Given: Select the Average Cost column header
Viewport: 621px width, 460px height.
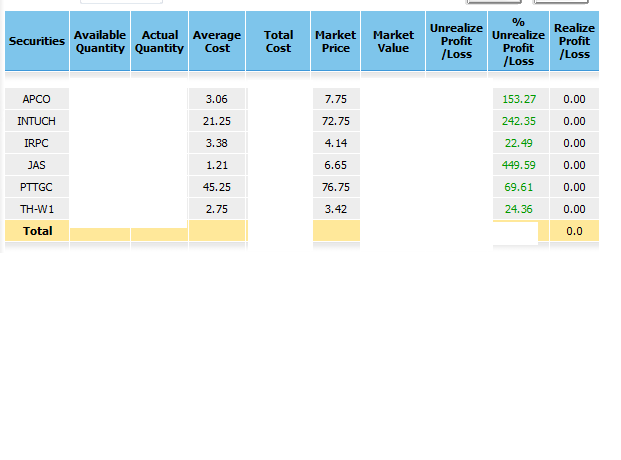Looking at the screenshot, I should click(x=217, y=41).
